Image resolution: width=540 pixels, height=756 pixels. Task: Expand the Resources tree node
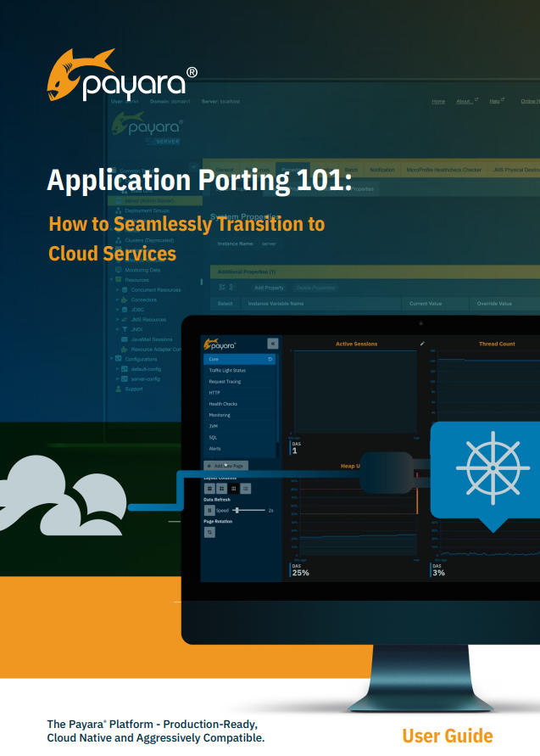[x=111, y=279]
